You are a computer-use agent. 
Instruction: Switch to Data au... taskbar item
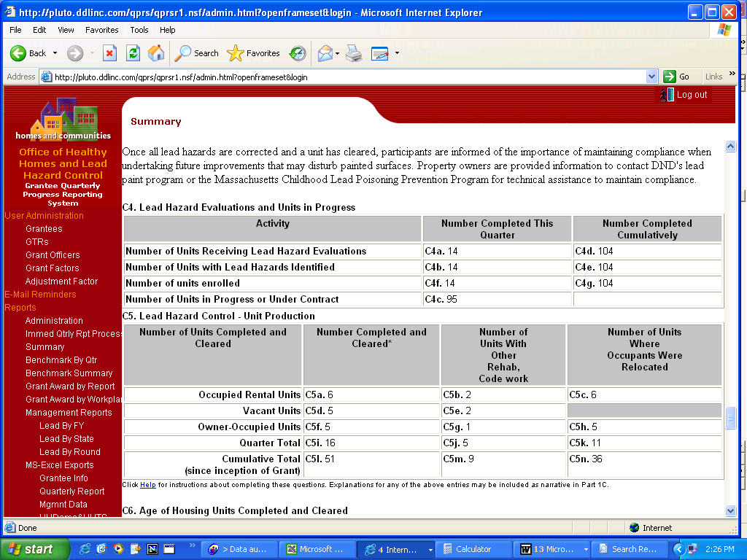coord(238,550)
